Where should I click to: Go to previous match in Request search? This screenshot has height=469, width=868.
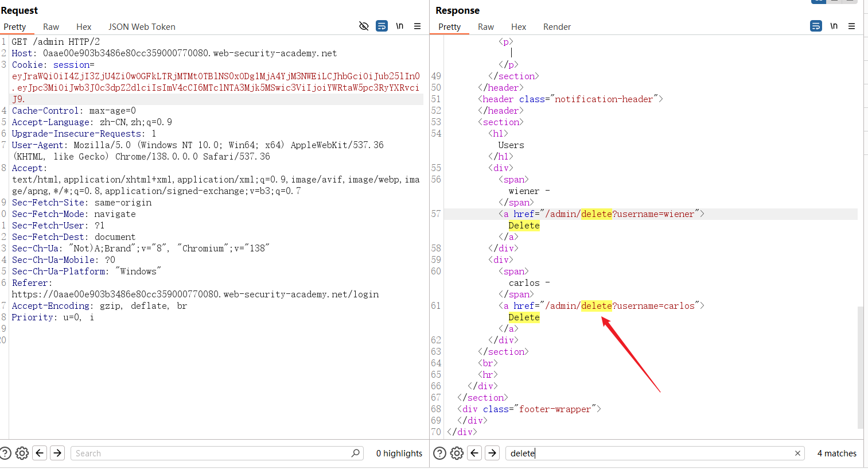40,453
